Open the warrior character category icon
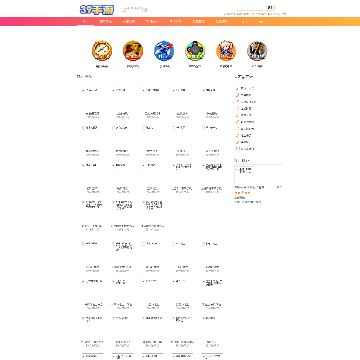Viewport: 360px width, 360px height. (133, 51)
